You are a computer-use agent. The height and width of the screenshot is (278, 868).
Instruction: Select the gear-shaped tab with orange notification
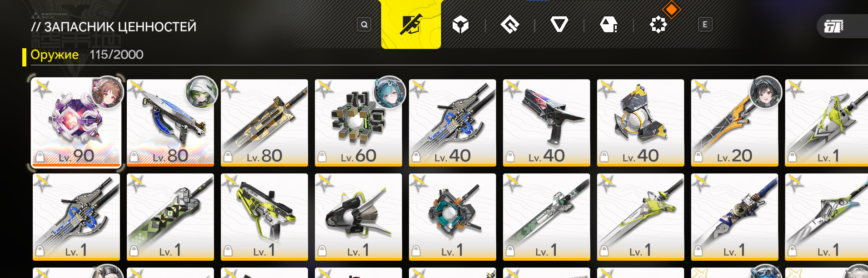tap(658, 25)
